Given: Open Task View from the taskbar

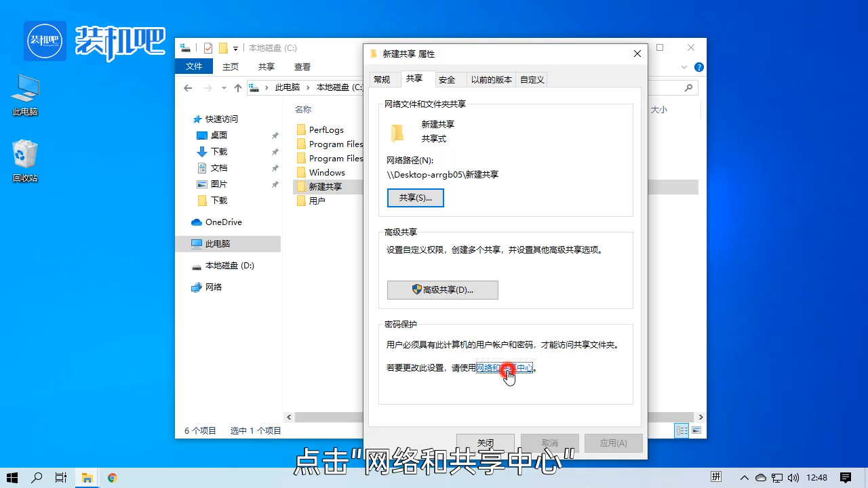Looking at the screenshot, I should click(60, 477).
